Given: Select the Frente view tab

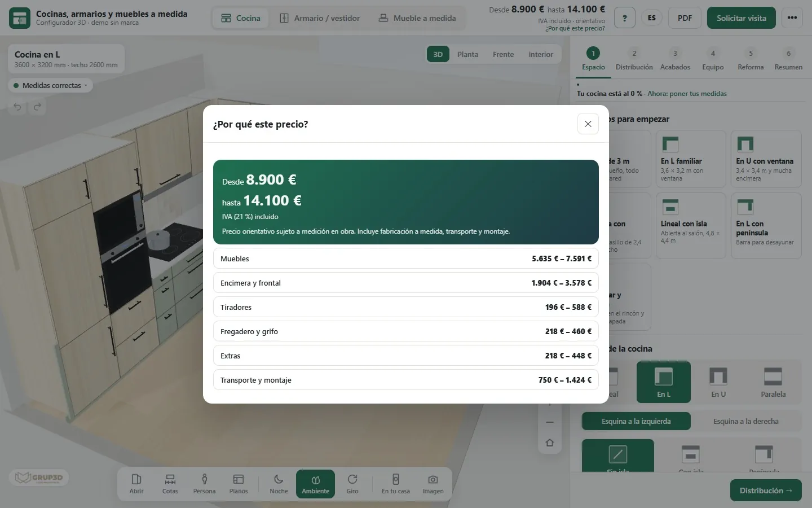Looking at the screenshot, I should point(503,54).
